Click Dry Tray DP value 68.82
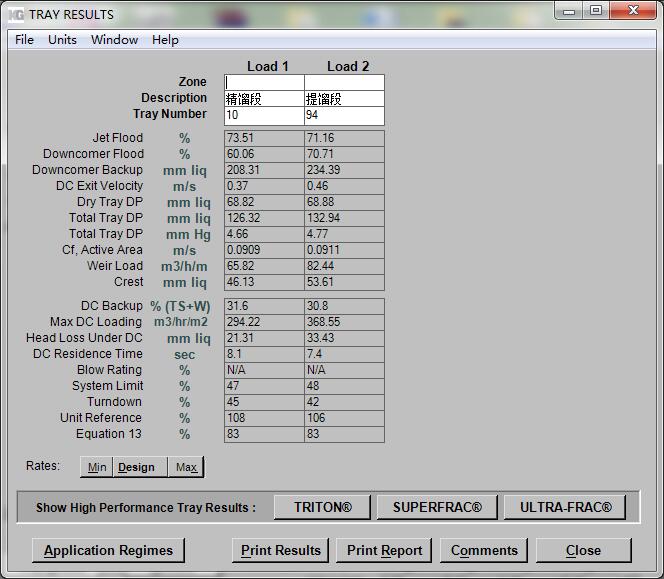 coord(264,202)
